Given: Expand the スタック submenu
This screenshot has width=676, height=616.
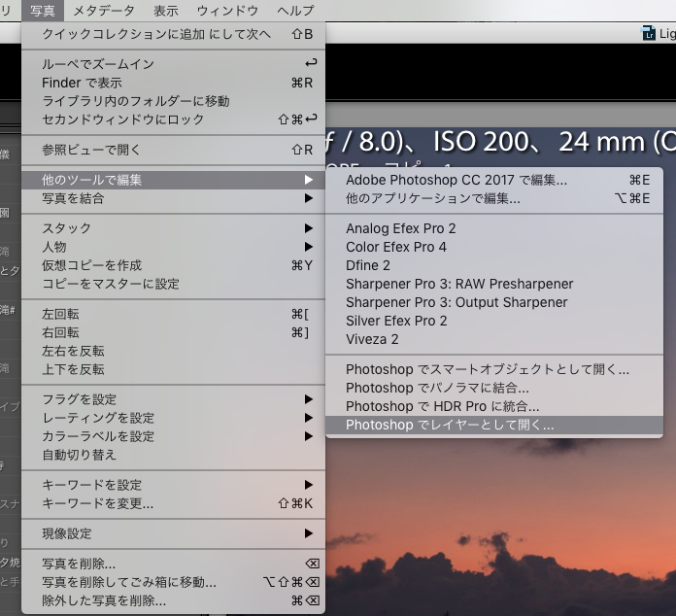Looking at the screenshot, I should (x=173, y=228).
